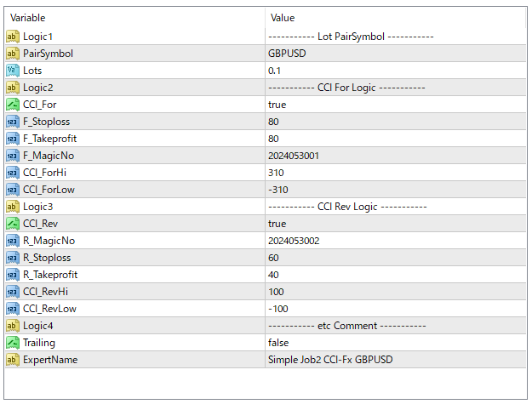Image resolution: width=532 pixels, height=404 pixels.
Task: Click the boolean icon beside Trailing
Action: (12, 343)
